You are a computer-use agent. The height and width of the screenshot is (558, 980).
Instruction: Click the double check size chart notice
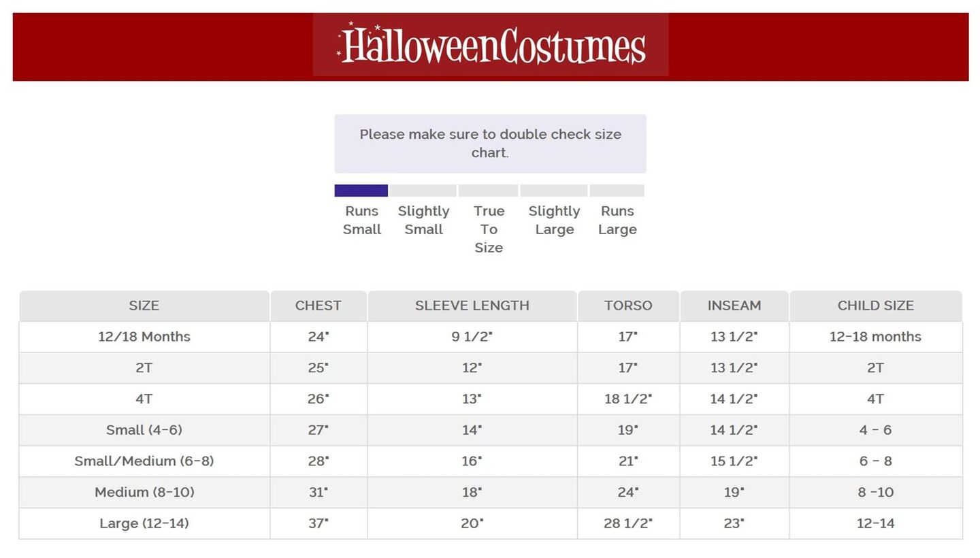pos(490,144)
